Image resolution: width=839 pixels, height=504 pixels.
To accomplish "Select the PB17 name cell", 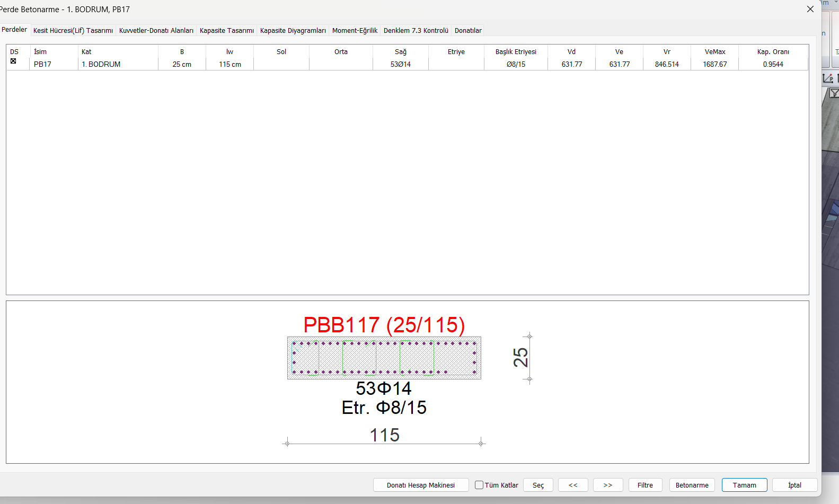I will [42, 64].
